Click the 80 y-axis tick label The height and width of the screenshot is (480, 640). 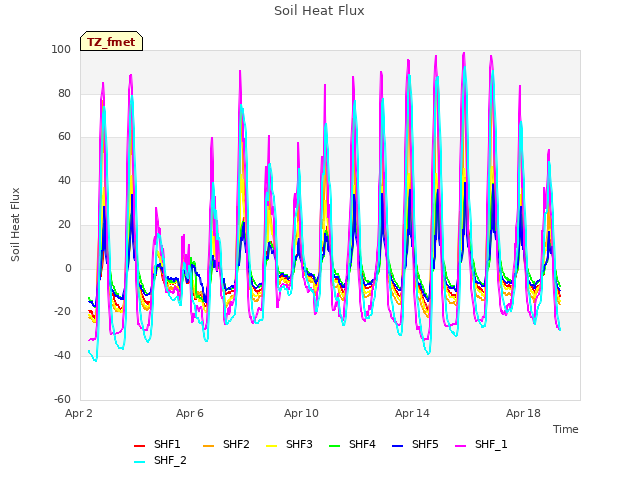(64, 93)
